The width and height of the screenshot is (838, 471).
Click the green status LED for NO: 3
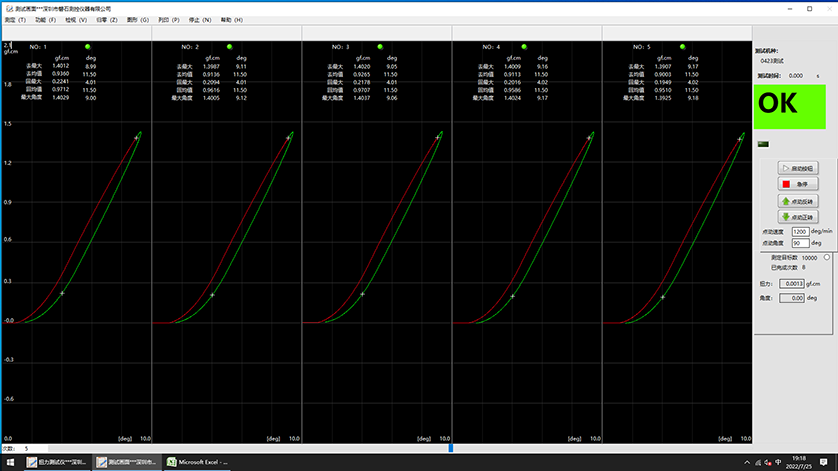click(387, 47)
